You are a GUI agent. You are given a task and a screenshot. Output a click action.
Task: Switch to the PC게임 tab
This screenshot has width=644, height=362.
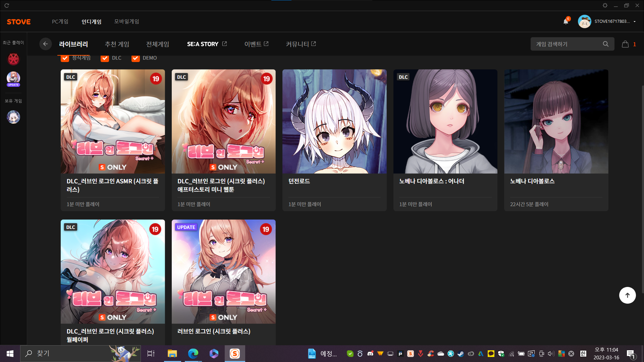pos(60,21)
